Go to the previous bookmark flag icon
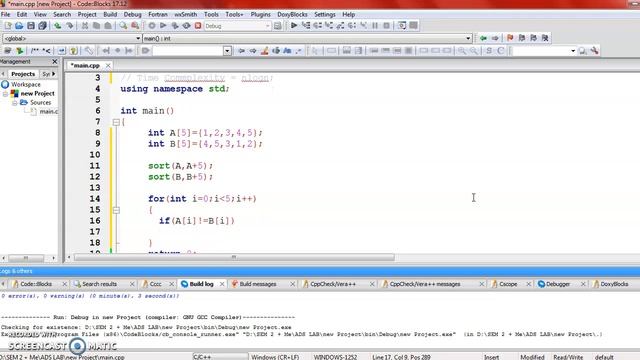Screen dimensions: 640x360 pos(522,38)
